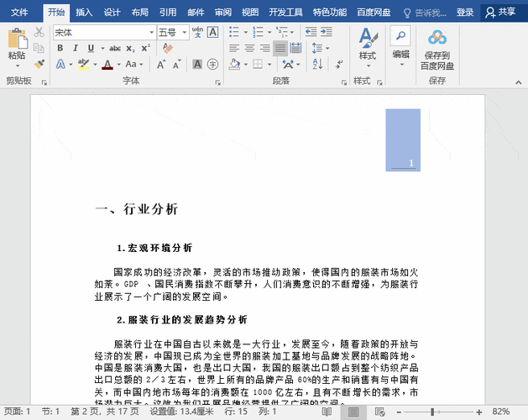Image resolution: width=528 pixels, height=420 pixels.
Task: Clear formatting with the eraser icon
Action: point(167,48)
